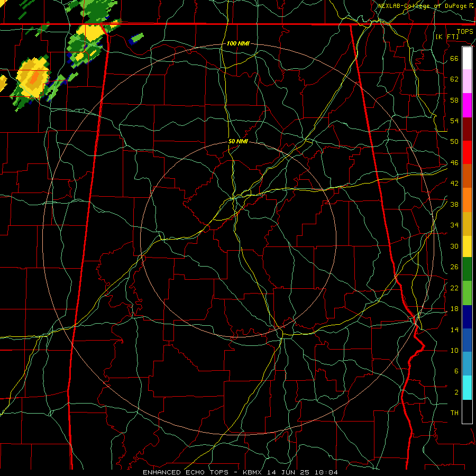Screen dimensions: 476x476
Task: Click the 'KBMX' radar station identifier
Action: coord(253,472)
